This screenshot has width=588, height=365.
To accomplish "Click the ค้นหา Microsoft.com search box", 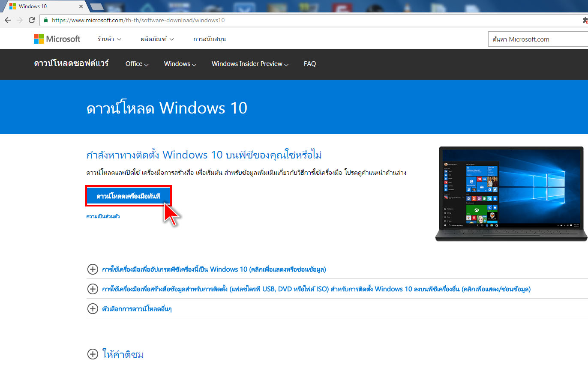I will tap(538, 39).
